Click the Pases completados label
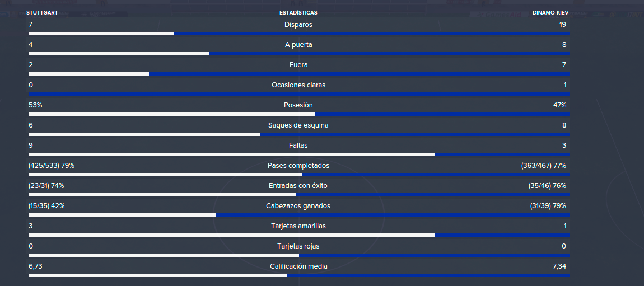 coord(298,165)
